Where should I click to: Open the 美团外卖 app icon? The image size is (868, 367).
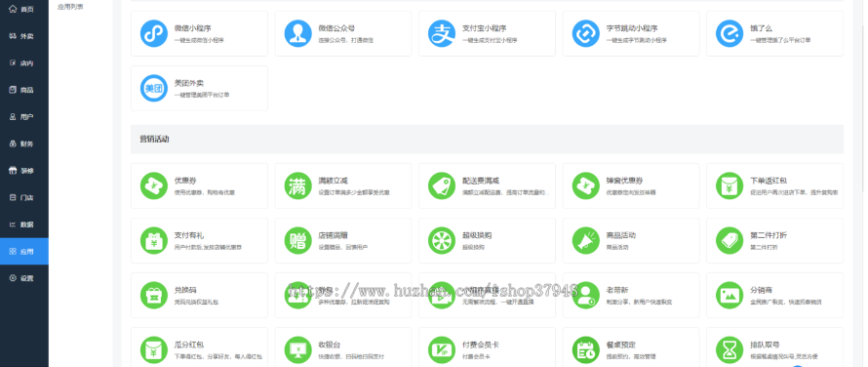click(154, 88)
